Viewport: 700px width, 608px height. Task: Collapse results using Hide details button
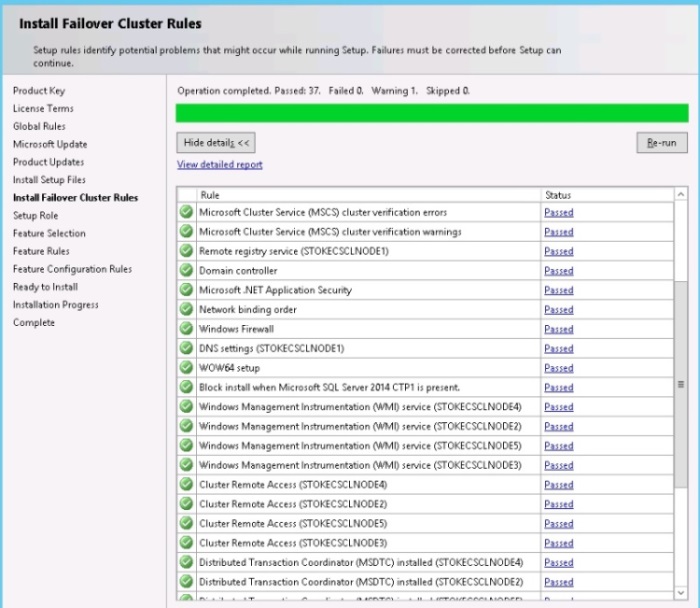(217, 143)
